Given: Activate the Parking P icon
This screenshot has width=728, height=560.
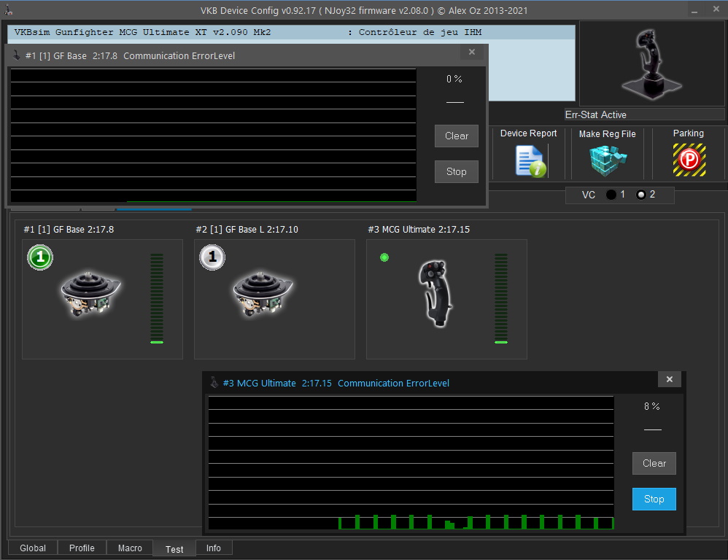Looking at the screenshot, I should click(x=689, y=160).
